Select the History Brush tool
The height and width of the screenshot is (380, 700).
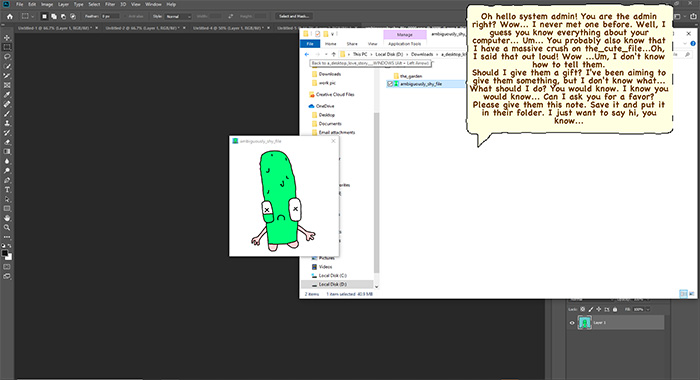point(7,133)
